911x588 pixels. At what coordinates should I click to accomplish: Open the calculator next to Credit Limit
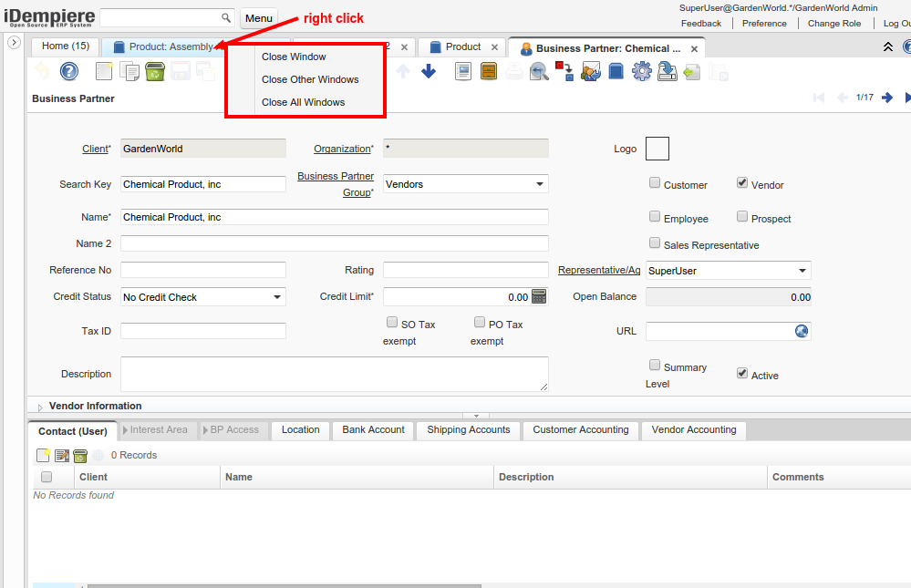coord(539,296)
